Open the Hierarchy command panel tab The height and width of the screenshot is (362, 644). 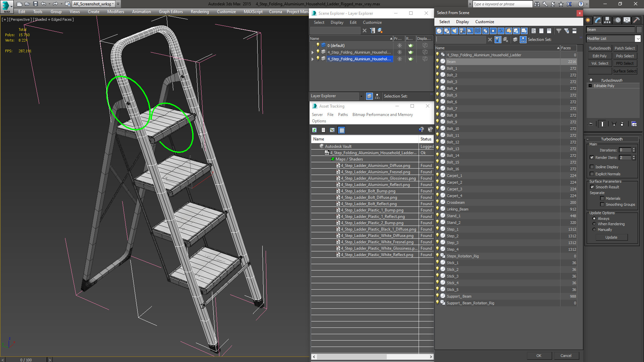pyautogui.click(x=607, y=20)
